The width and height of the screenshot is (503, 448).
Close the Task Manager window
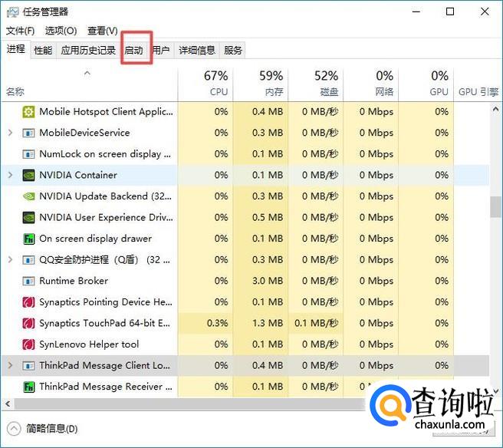tap(485, 12)
